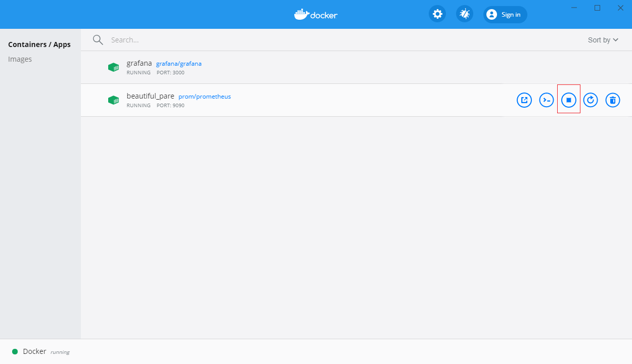This screenshot has height=364, width=632.
Task: Click PORT: 9090 text
Action: coord(170,106)
